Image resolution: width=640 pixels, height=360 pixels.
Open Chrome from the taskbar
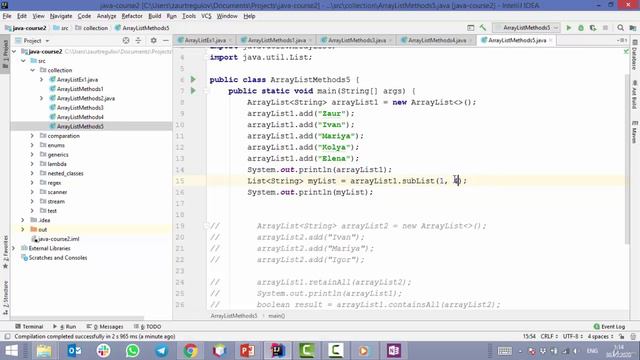coord(190,351)
